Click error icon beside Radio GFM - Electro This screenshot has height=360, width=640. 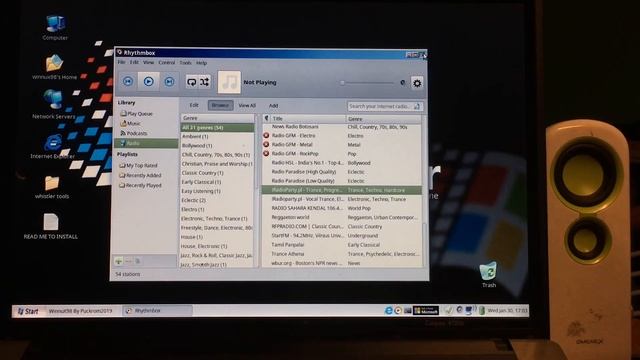tap(266, 136)
